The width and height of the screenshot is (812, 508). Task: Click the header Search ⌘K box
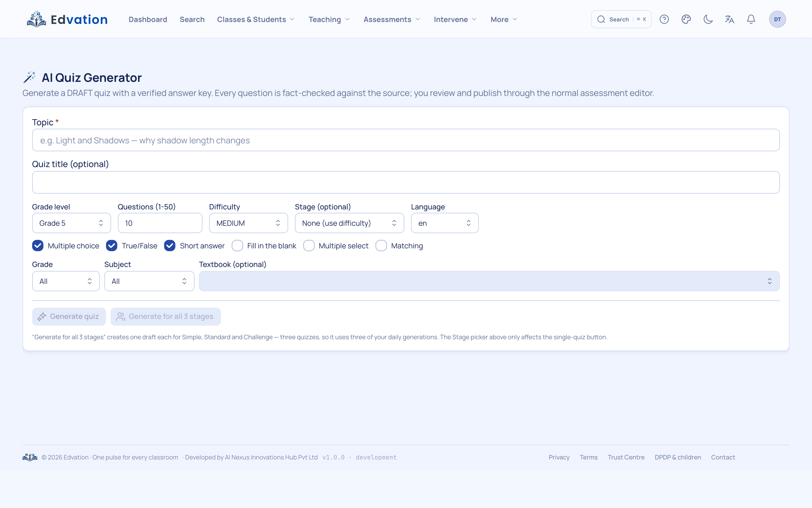(x=621, y=19)
